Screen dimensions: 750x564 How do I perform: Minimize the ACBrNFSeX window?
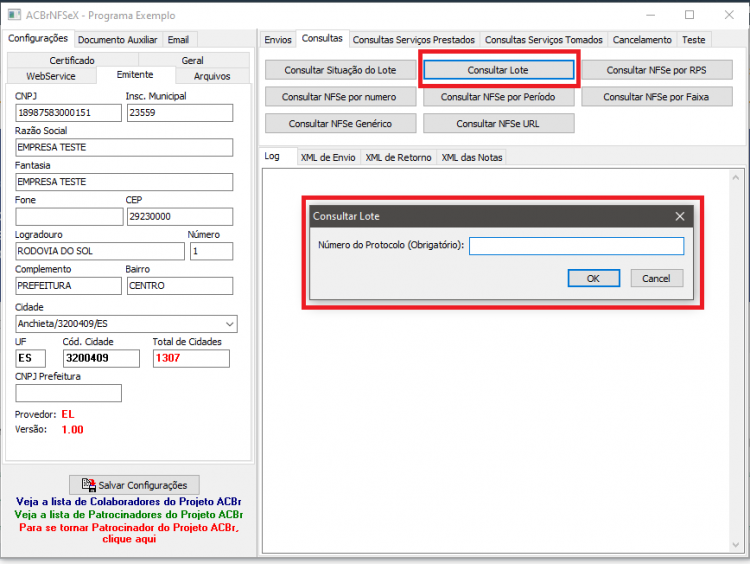[650, 15]
